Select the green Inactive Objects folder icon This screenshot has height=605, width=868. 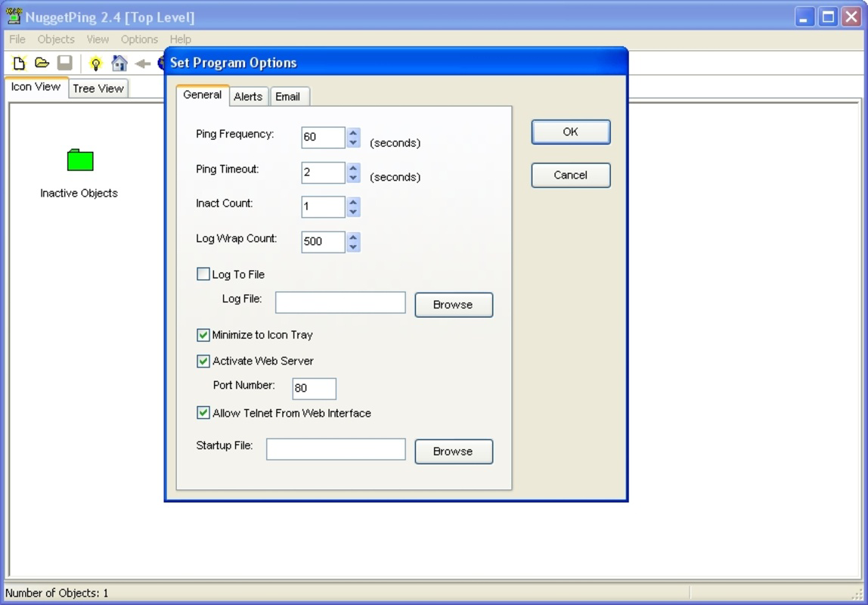click(80, 160)
